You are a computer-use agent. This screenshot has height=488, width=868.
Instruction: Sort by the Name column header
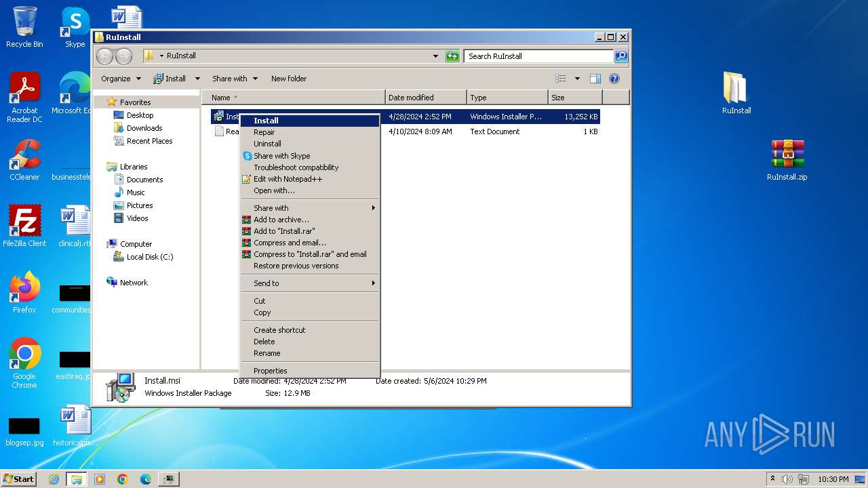click(x=294, y=98)
